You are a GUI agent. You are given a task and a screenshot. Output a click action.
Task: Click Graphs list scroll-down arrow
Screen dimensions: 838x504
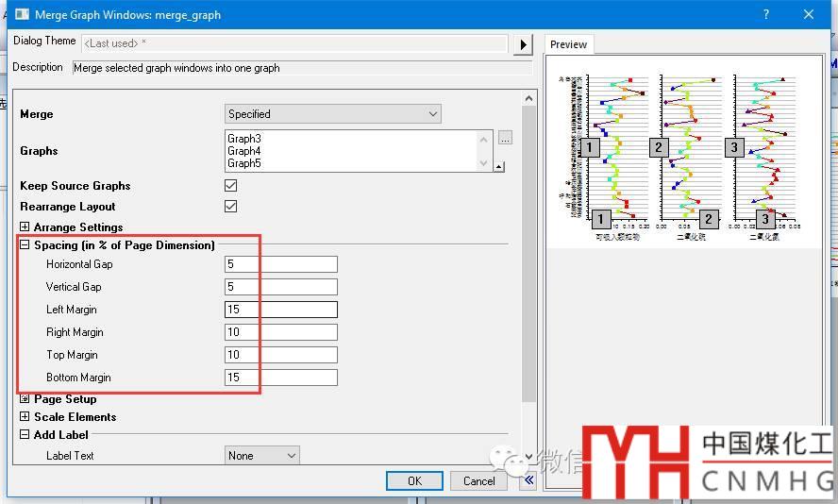coord(484,163)
